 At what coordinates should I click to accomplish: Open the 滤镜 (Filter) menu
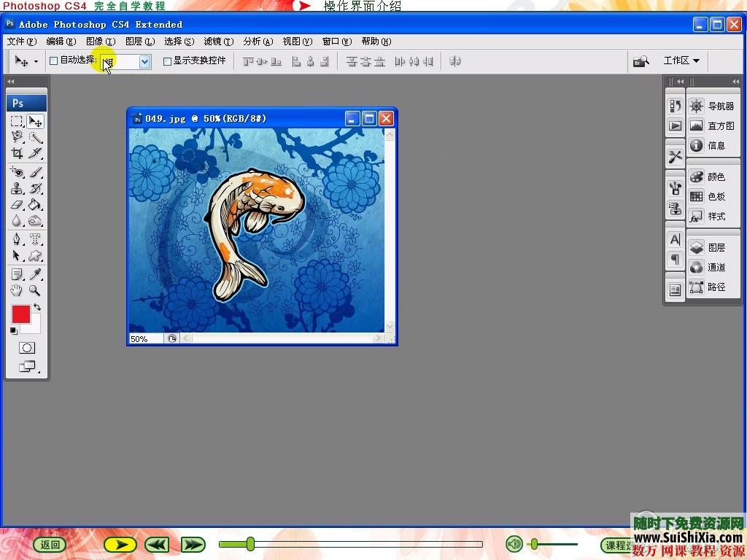pos(217,42)
